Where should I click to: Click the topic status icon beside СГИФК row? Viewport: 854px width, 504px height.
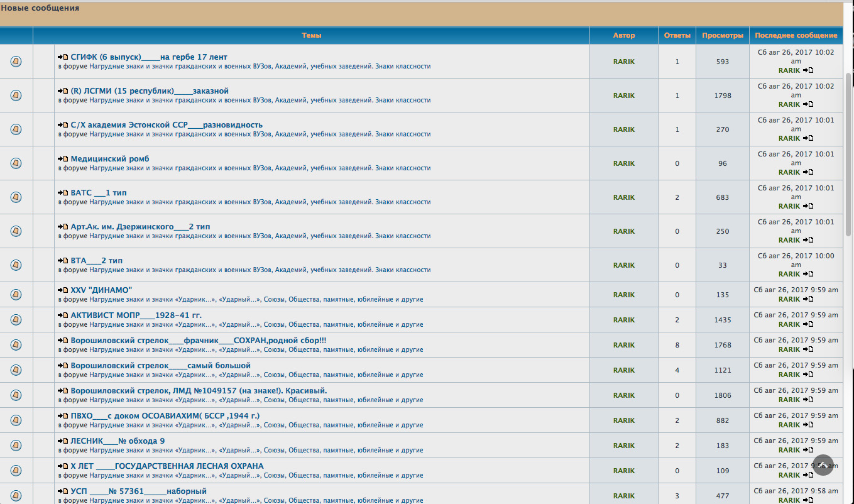pos(16,62)
